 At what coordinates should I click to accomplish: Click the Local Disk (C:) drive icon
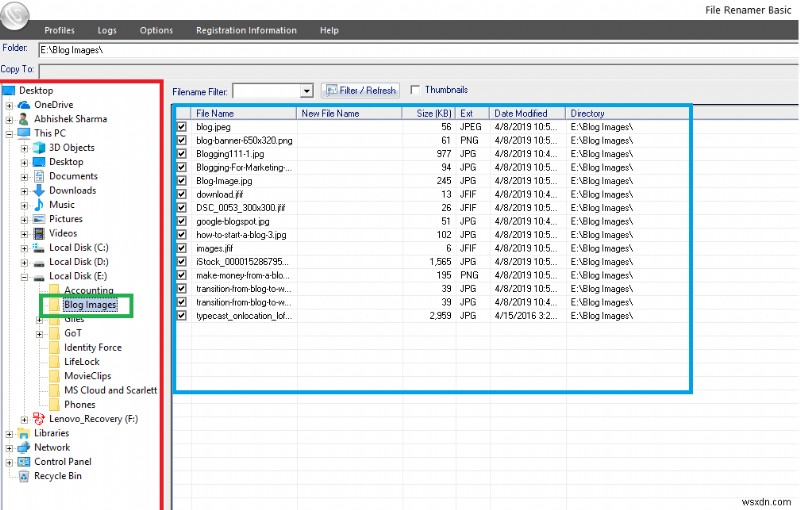[39, 248]
